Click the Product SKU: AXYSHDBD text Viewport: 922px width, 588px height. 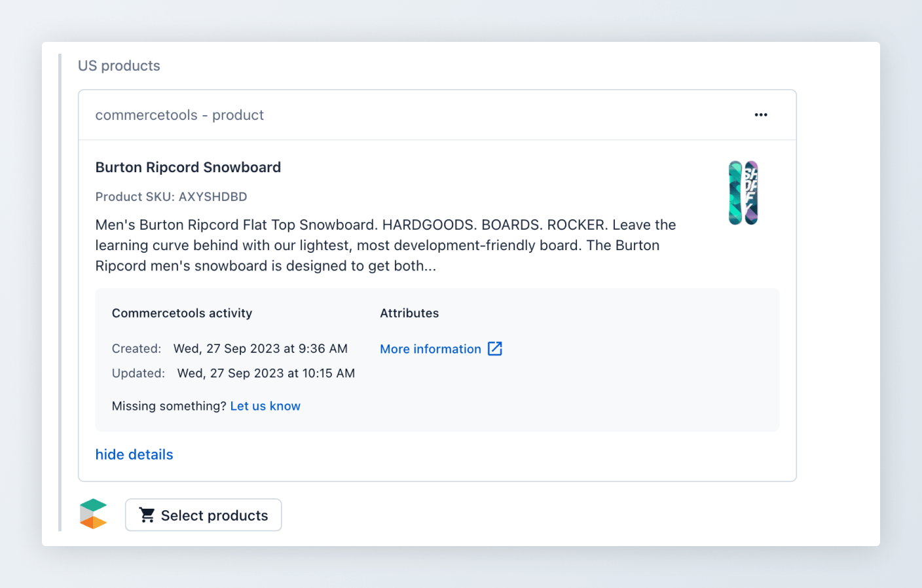point(172,197)
